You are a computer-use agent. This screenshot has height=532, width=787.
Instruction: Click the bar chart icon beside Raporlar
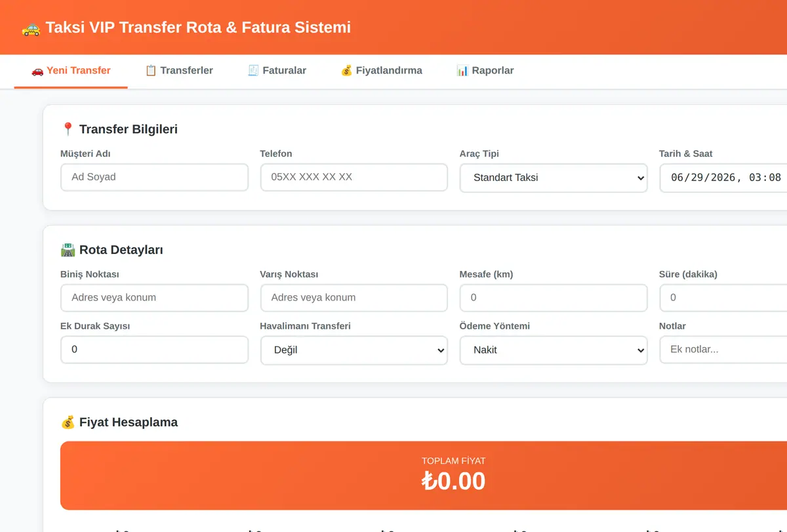[x=462, y=70]
